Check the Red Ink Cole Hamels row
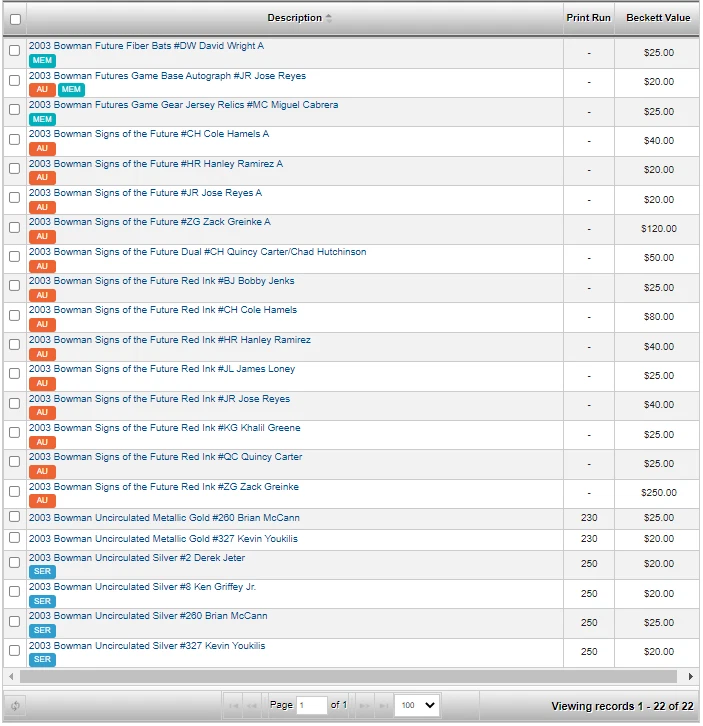This screenshot has height=726, width=703. 14,315
